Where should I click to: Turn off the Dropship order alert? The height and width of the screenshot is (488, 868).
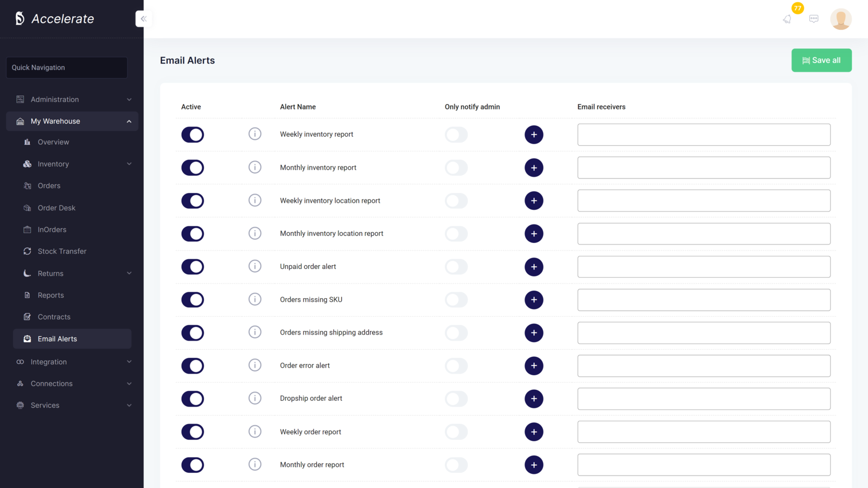click(x=193, y=399)
